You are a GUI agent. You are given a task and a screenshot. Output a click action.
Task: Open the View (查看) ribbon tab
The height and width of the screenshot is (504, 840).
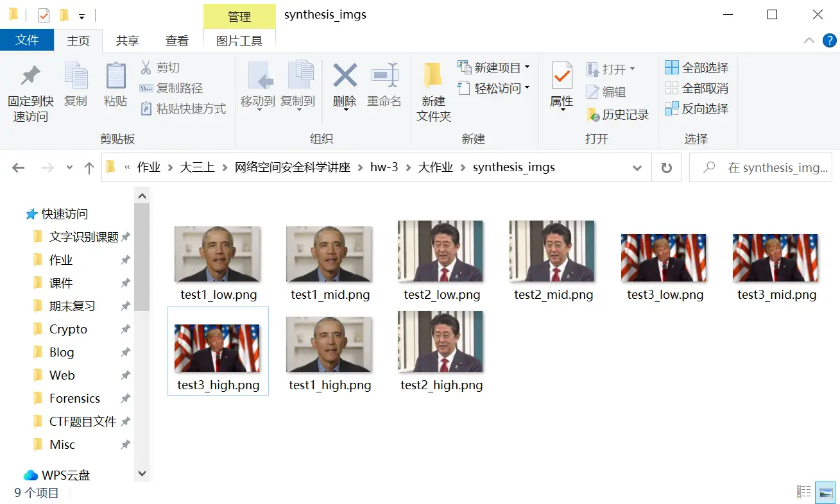pyautogui.click(x=176, y=40)
